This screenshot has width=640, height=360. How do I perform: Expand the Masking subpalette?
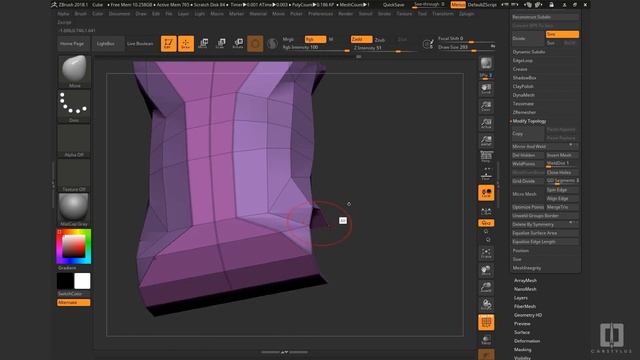(x=522, y=349)
